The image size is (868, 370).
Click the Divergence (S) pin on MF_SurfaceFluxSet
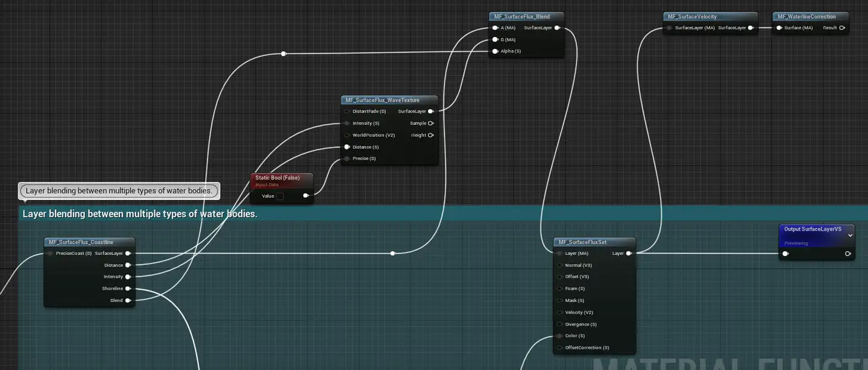coord(559,324)
